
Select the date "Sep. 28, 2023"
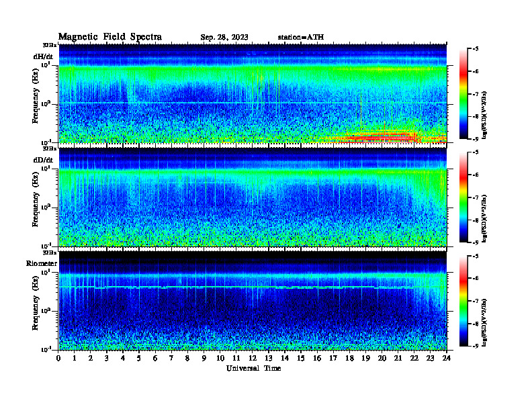pos(224,37)
